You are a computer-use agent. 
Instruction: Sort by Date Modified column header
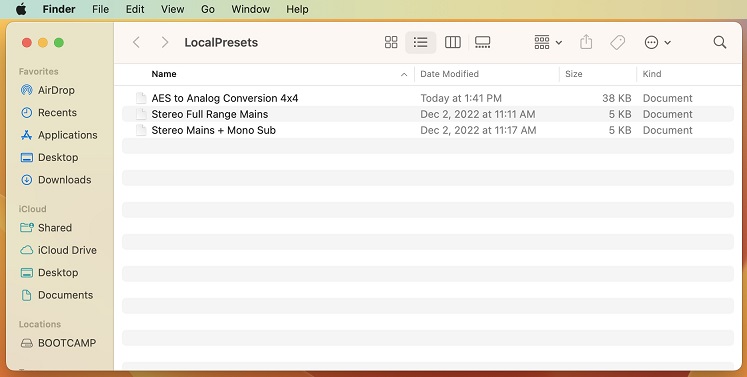click(449, 74)
